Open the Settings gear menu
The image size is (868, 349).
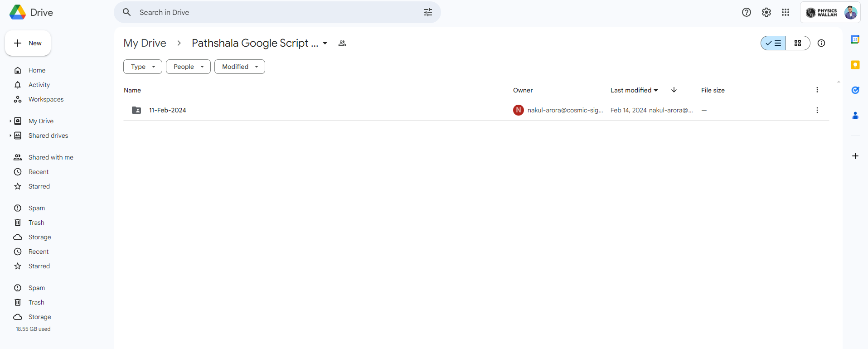click(x=766, y=12)
